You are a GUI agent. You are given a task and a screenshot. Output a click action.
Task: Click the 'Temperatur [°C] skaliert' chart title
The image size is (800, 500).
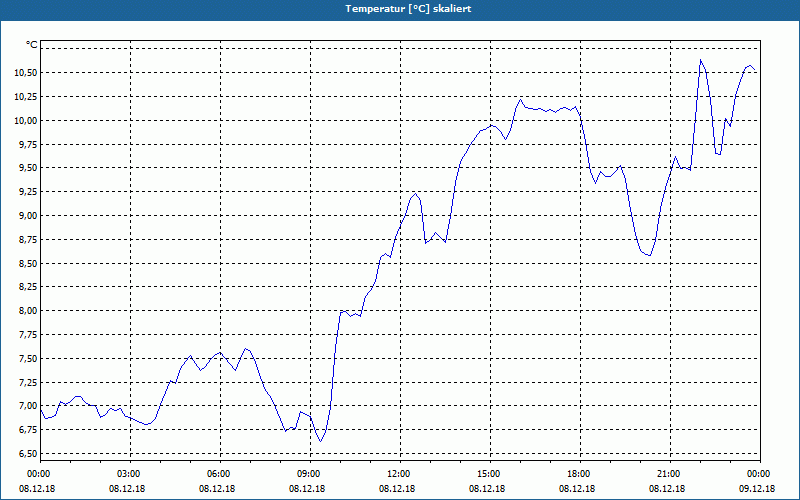408,9
